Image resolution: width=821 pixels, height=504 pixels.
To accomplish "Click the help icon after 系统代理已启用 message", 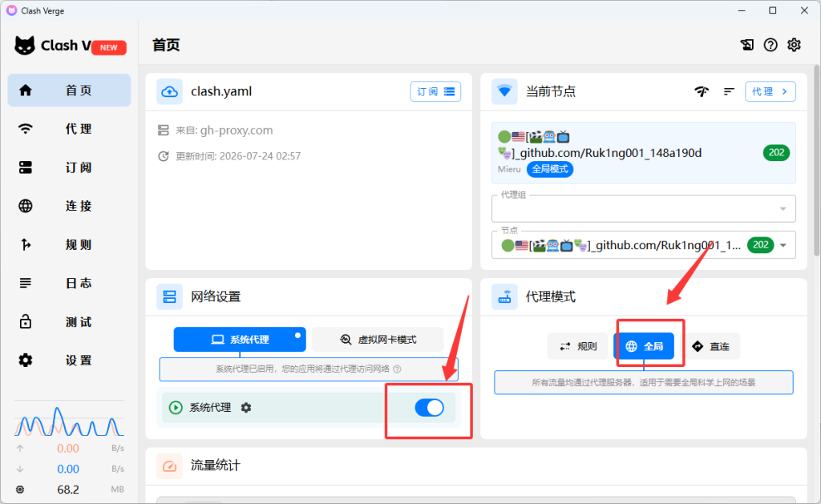I will [398, 369].
